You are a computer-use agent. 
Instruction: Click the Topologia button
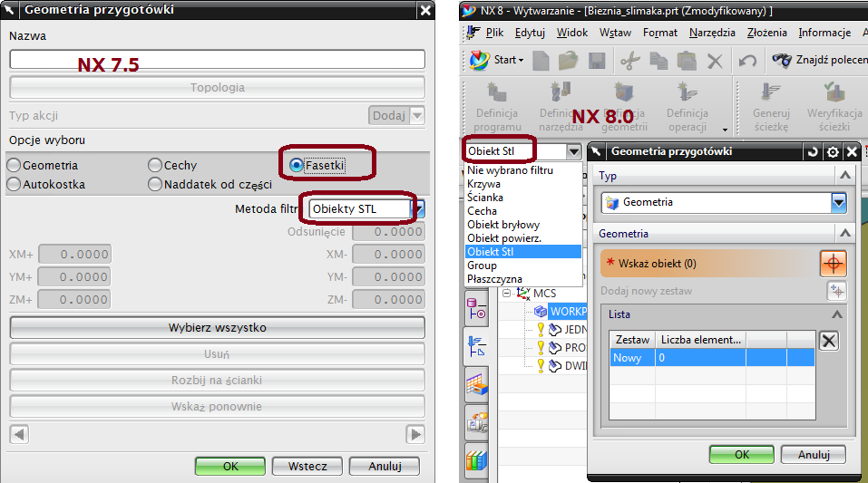point(218,87)
